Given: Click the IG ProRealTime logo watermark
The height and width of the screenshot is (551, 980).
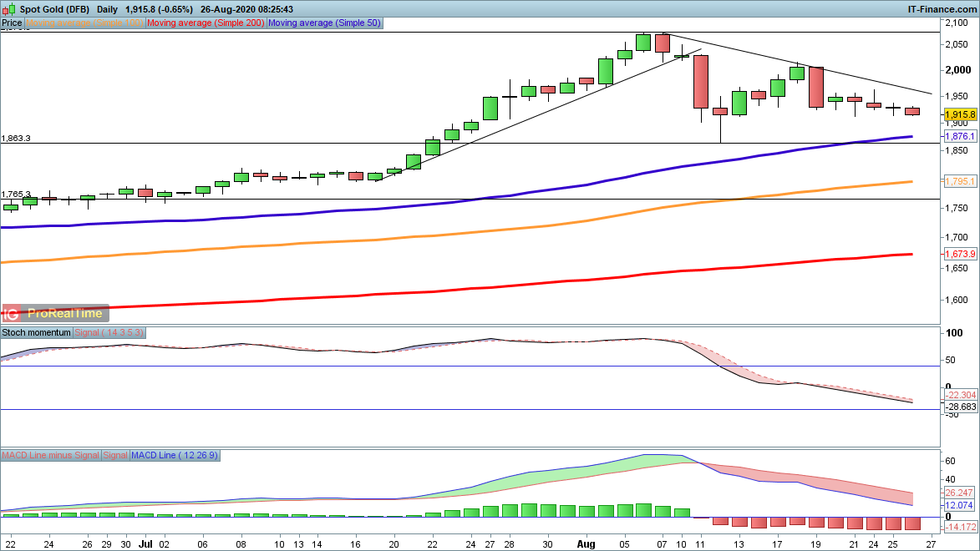Looking at the screenshot, I should pos(55,313).
